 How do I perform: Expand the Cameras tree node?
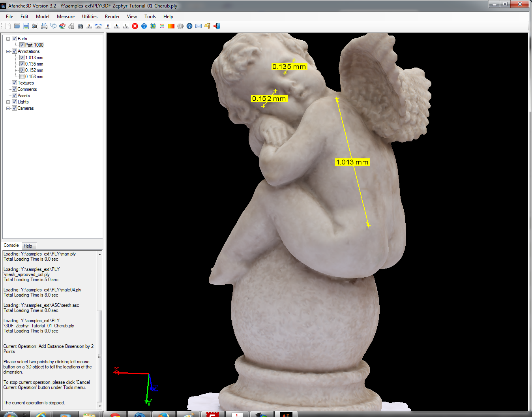8,108
